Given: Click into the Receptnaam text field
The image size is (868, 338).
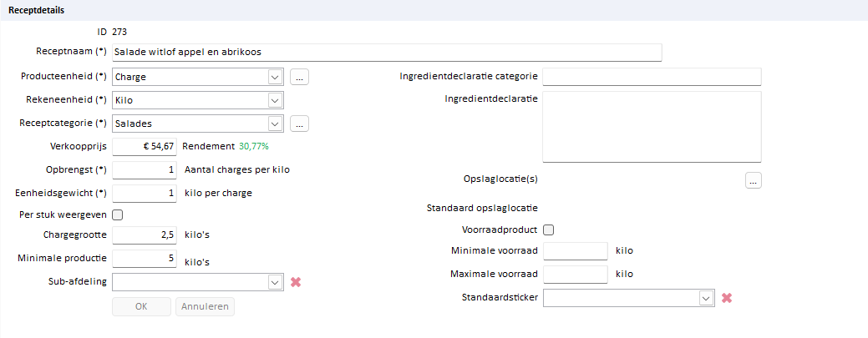Looking at the screenshot, I should (x=387, y=53).
